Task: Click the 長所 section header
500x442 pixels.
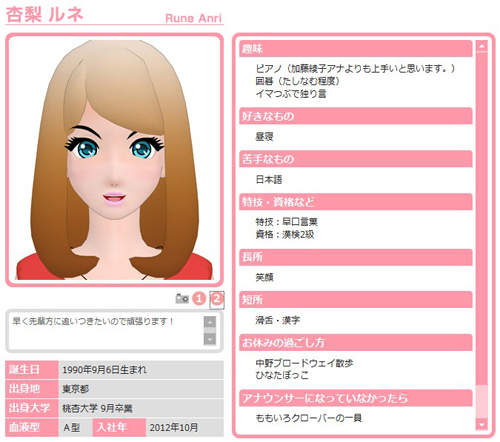Action: click(356, 257)
